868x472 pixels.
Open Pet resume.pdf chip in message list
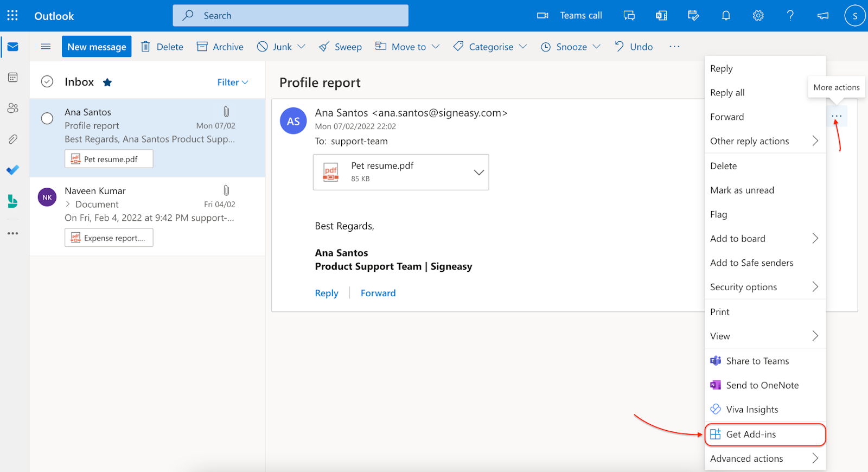[x=108, y=159]
